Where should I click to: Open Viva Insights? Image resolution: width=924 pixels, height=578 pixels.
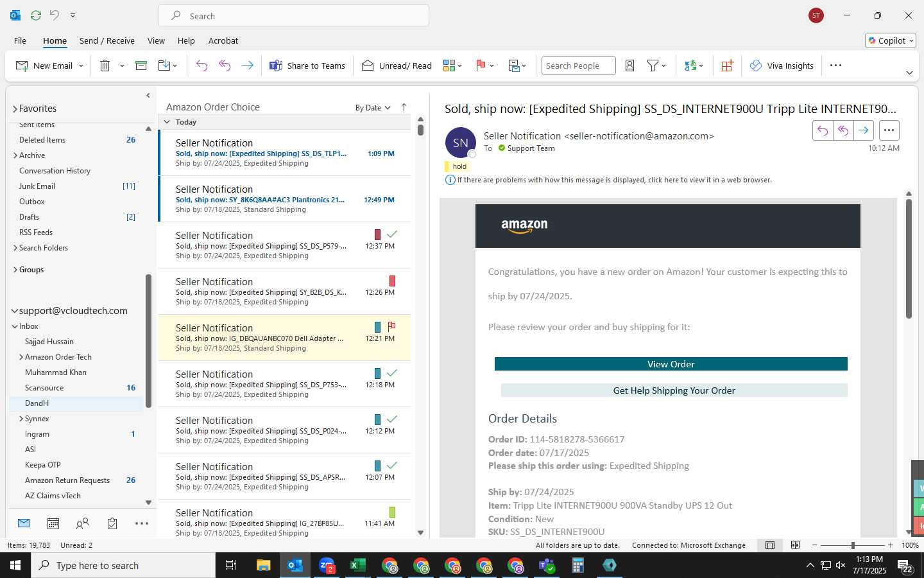coord(782,66)
